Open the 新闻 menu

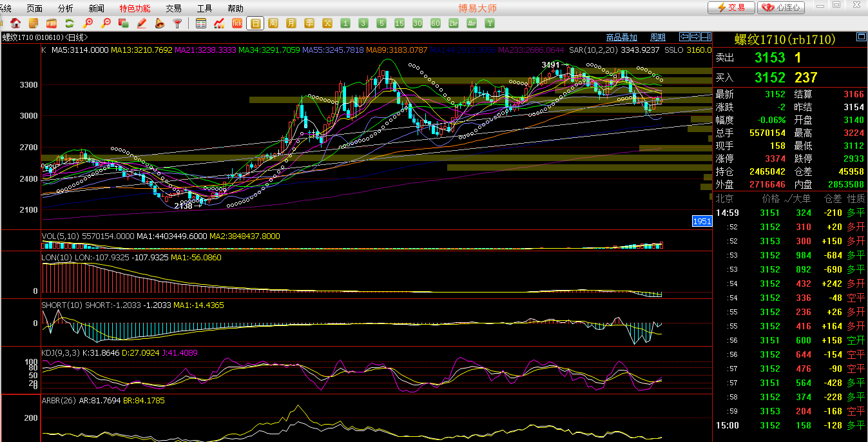click(96, 8)
